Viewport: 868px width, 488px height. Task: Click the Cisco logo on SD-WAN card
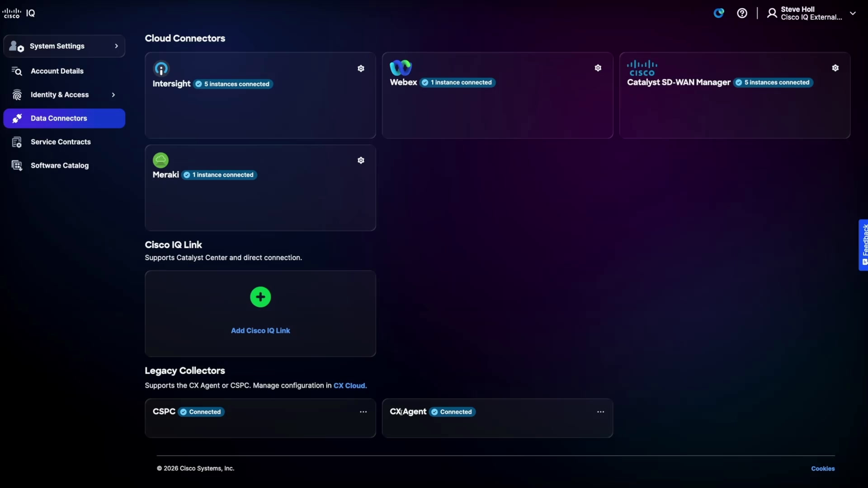tap(642, 68)
